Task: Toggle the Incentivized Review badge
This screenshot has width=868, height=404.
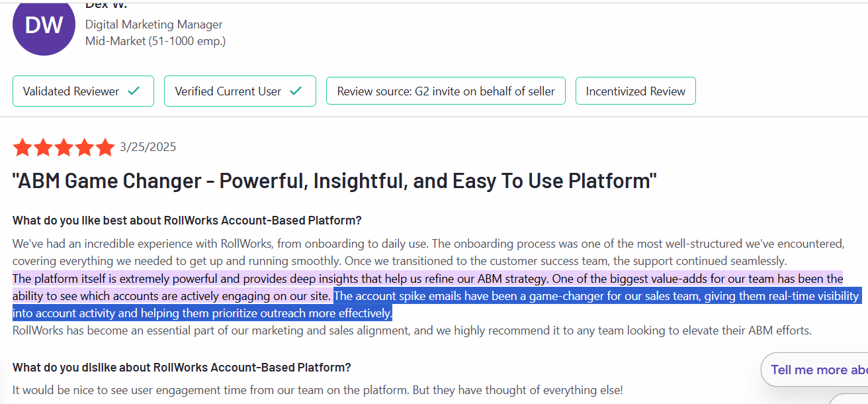Action: pyautogui.click(x=635, y=90)
